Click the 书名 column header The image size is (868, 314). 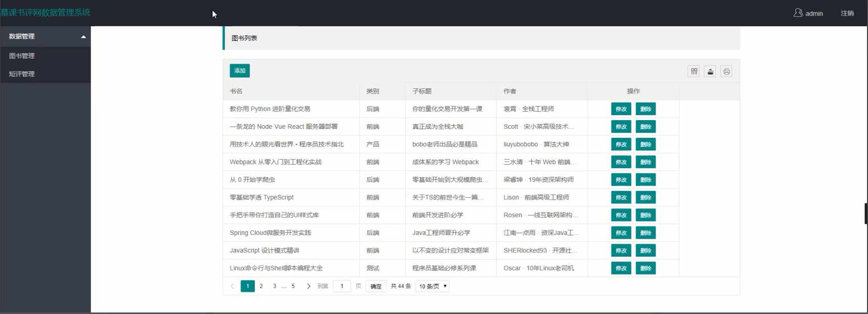tap(291, 91)
